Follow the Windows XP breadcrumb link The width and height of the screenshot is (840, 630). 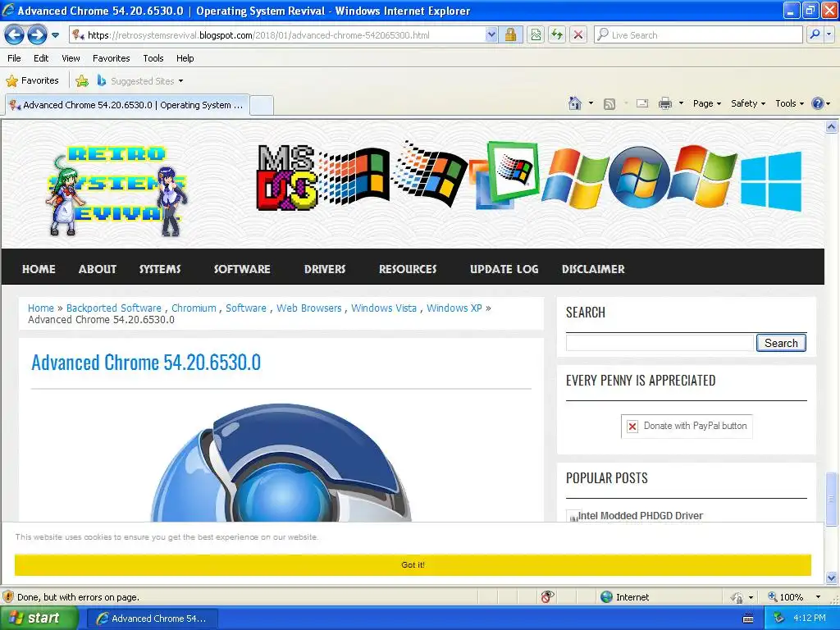[x=454, y=308]
